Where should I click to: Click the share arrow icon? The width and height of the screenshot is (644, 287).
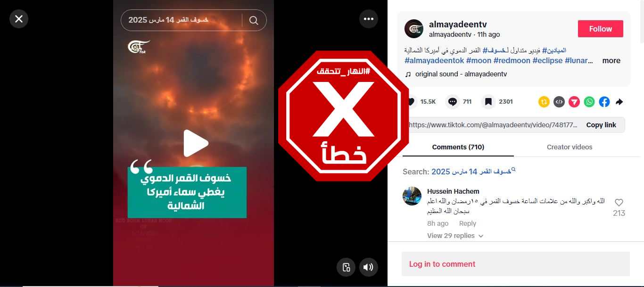coord(619,102)
